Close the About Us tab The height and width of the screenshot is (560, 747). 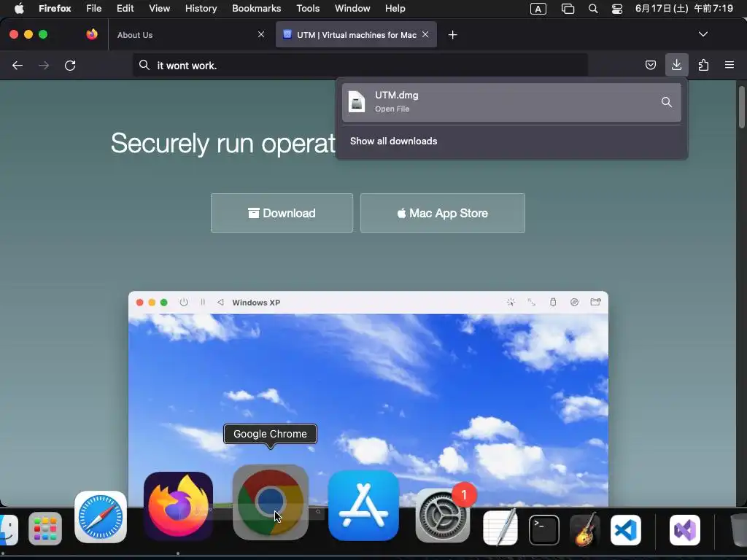click(261, 34)
